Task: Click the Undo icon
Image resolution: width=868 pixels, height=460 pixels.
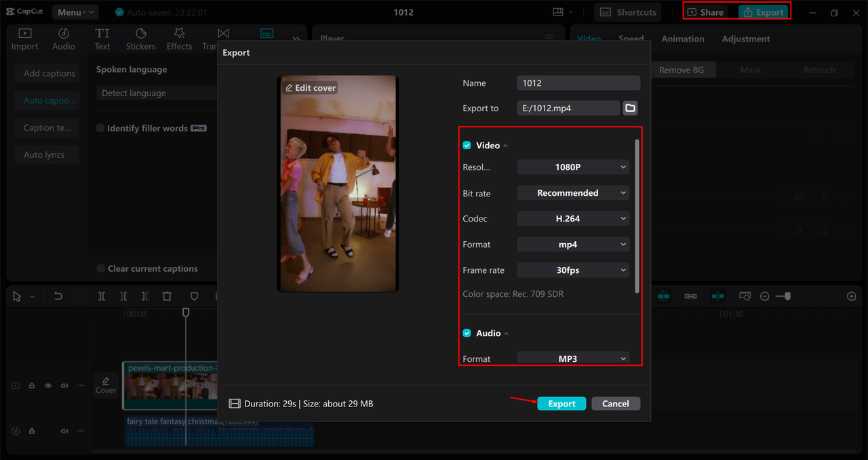Action: (x=58, y=296)
